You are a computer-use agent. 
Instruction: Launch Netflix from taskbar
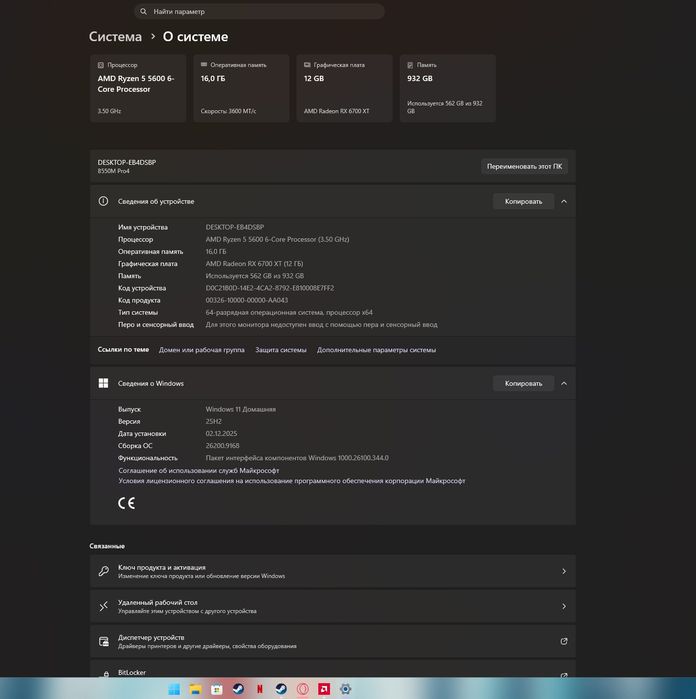coord(259,689)
